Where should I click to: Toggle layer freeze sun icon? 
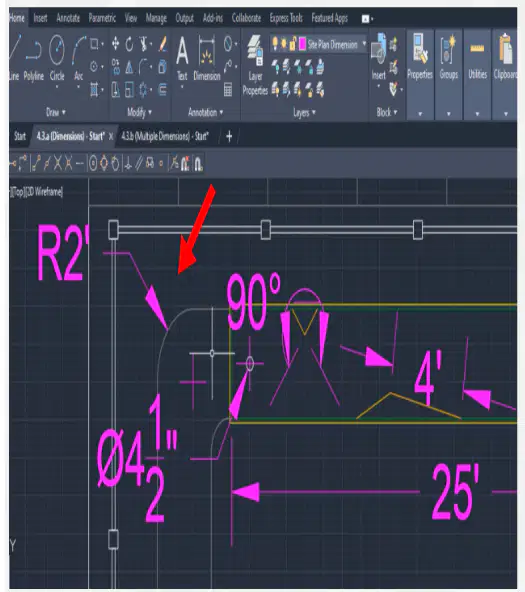coord(283,44)
